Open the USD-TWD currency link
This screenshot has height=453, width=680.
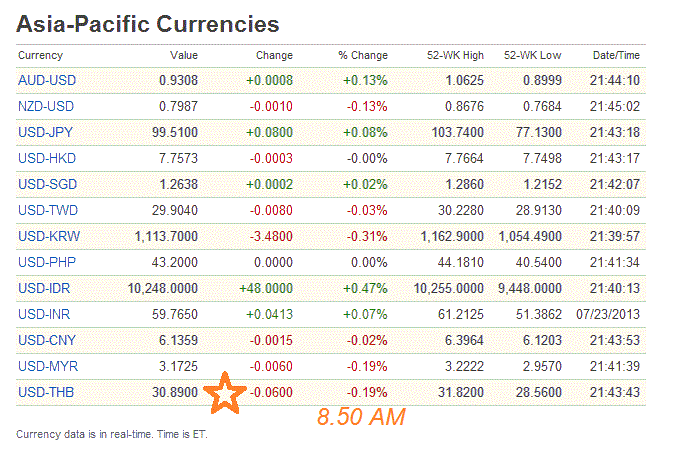pyautogui.click(x=46, y=211)
